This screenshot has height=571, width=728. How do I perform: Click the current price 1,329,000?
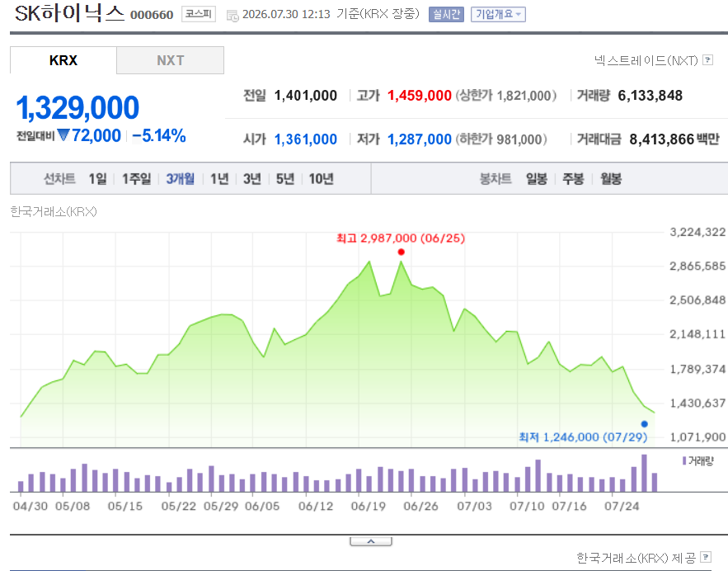pos(77,107)
